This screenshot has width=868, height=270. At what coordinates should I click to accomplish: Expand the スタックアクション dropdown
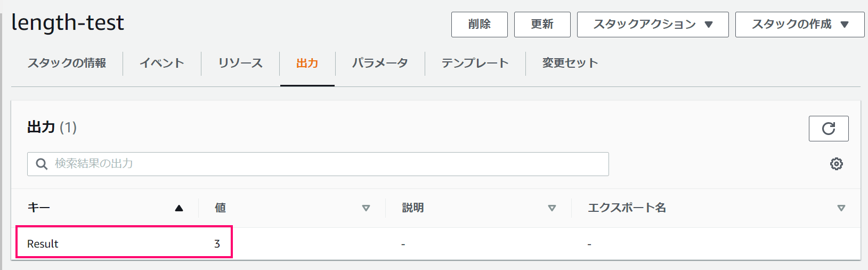[653, 25]
